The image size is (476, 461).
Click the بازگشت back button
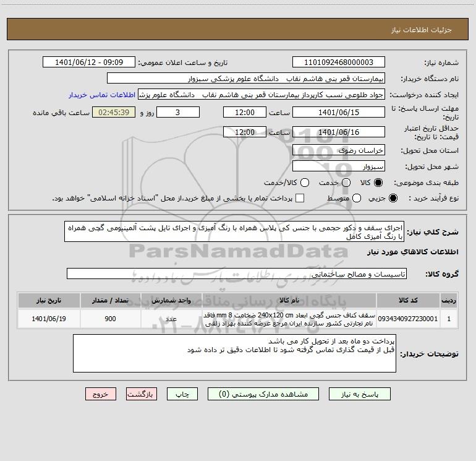[142, 394]
